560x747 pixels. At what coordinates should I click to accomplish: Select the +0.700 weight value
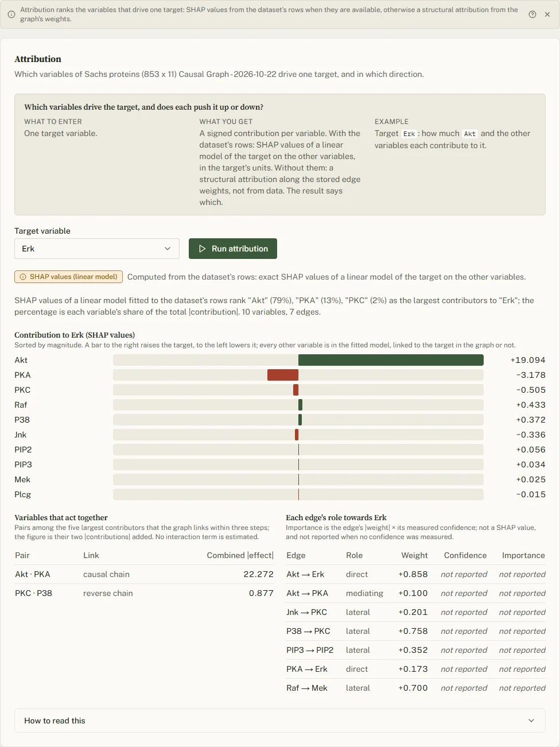coord(413,688)
